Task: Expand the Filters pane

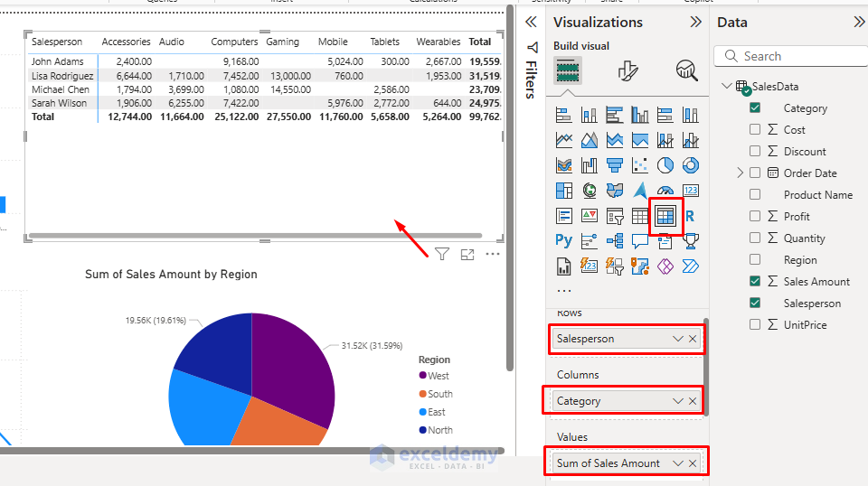Action: coord(531,22)
